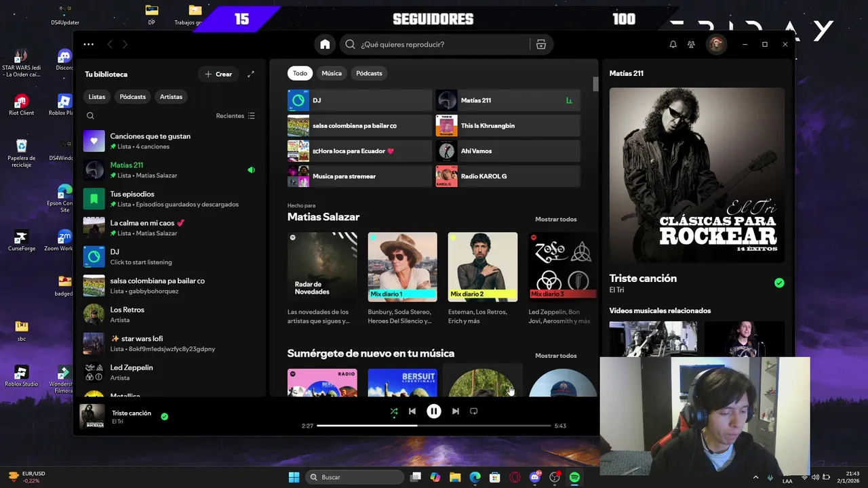Go forward with the right arrow in Spotify
Image resolution: width=868 pixels, height=488 pixels.
tap(125, 44)
